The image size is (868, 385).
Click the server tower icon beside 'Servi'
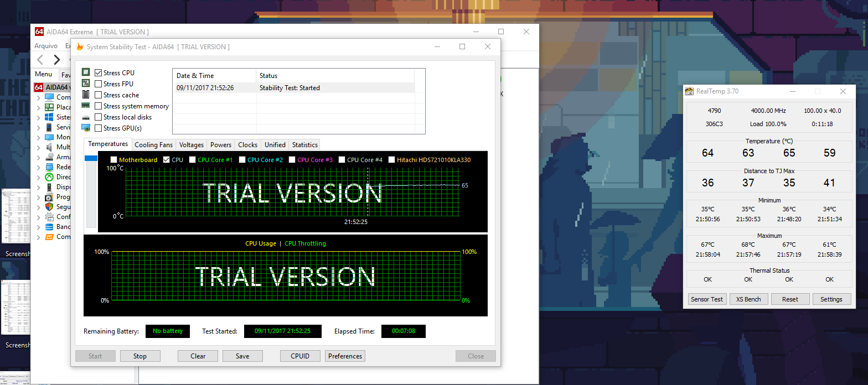pos(49,127)
